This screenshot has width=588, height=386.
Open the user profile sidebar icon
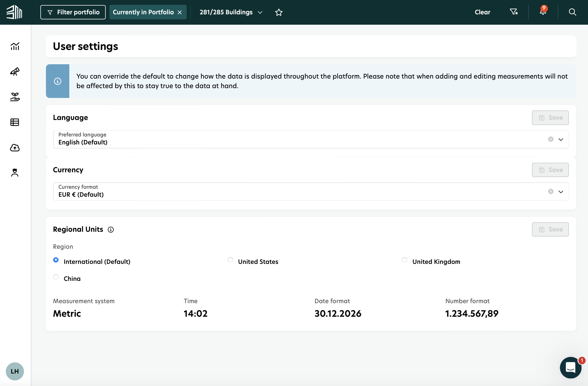tap(15, 173)
